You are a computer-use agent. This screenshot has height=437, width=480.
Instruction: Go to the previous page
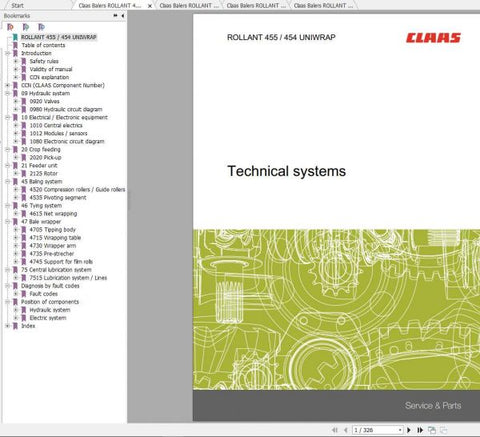tap(346, 430)
